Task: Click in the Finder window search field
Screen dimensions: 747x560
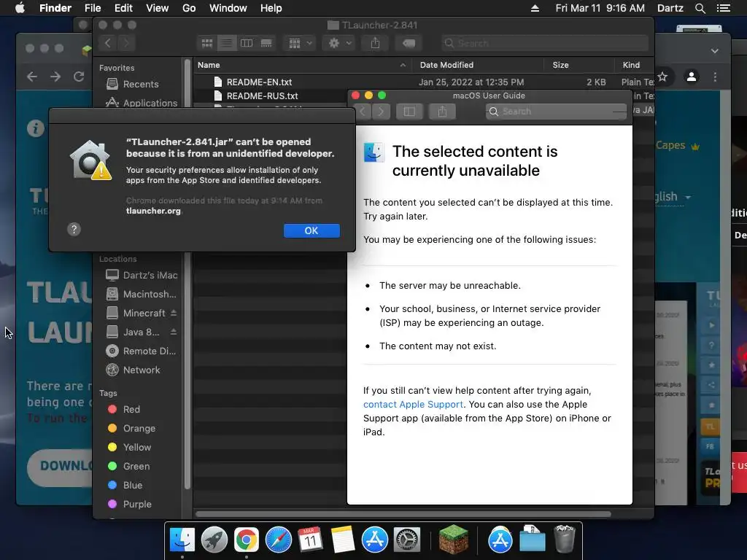Action: (544, 43)
